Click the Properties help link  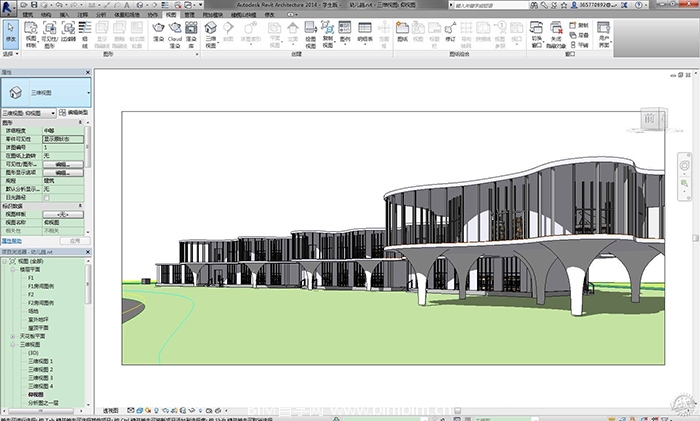coord(11,241)
